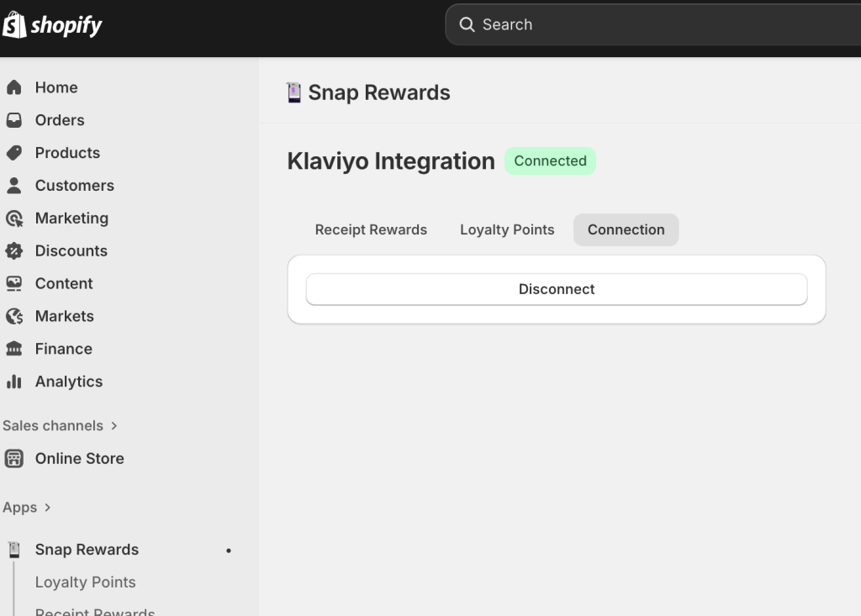Click the Marketing target icon
The image size is (861, 616).
[x=13, y=218]
